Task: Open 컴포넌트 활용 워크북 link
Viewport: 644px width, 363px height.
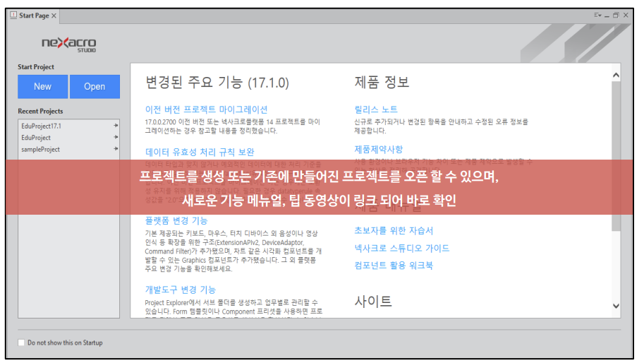Action: [394, 265]
